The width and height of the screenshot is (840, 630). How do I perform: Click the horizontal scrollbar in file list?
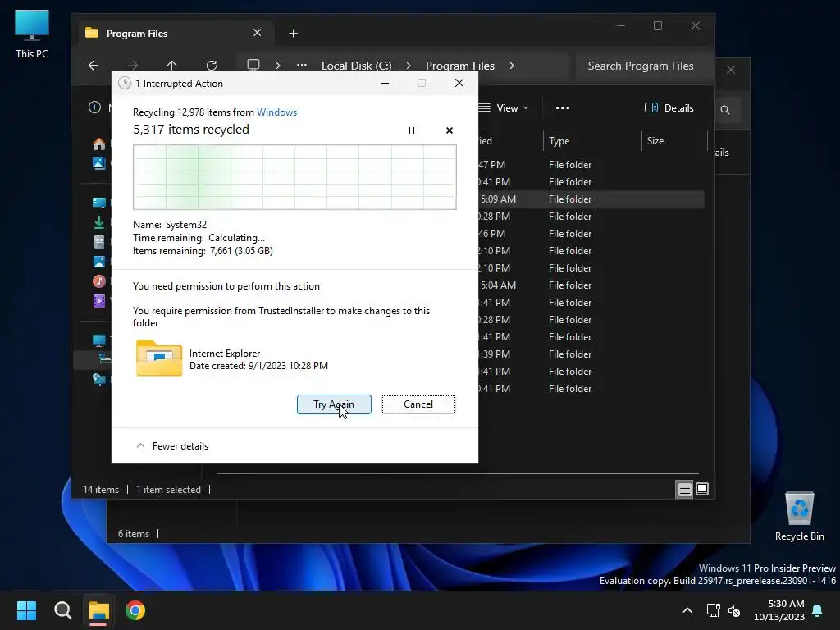(458, 473)
